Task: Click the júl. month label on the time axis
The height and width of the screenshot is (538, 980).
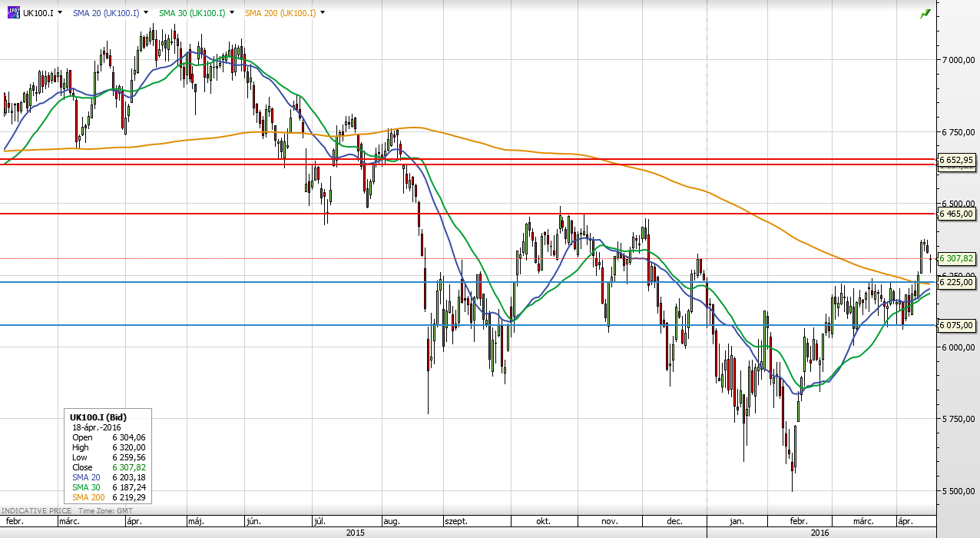Action: (319, 521)
